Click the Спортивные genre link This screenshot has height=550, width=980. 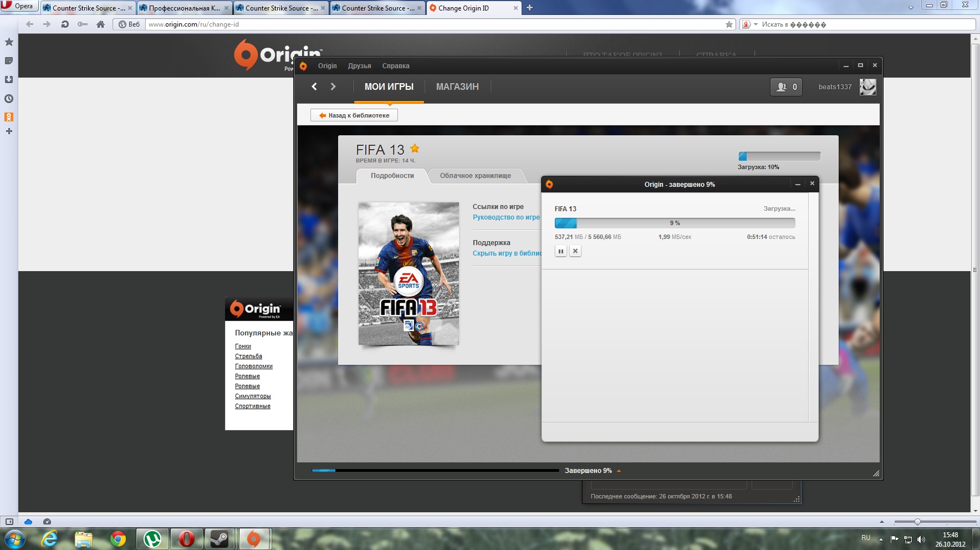pos(253,406)
